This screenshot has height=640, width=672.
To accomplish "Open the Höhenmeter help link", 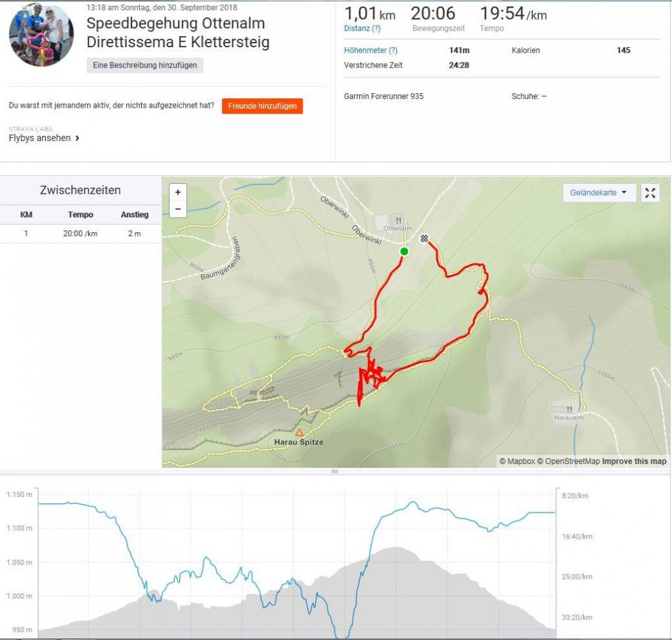I will (370, 51).
